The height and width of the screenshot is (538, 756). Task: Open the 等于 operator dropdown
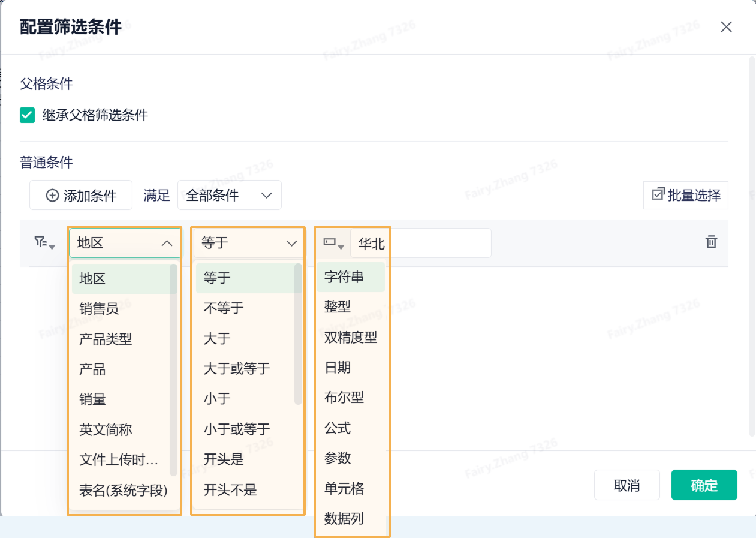coord(291,243)
